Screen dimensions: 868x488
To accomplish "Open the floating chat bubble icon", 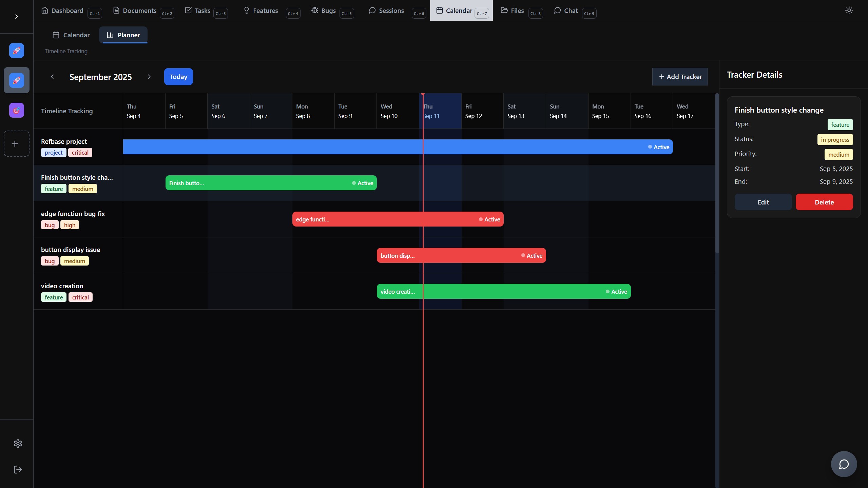I will pyautogui.click(x=844, y=464).
